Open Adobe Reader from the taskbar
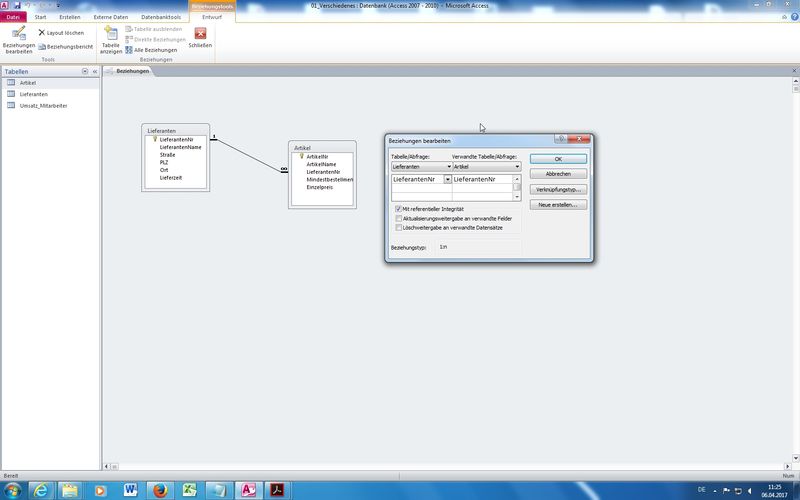 coord(278,491)
